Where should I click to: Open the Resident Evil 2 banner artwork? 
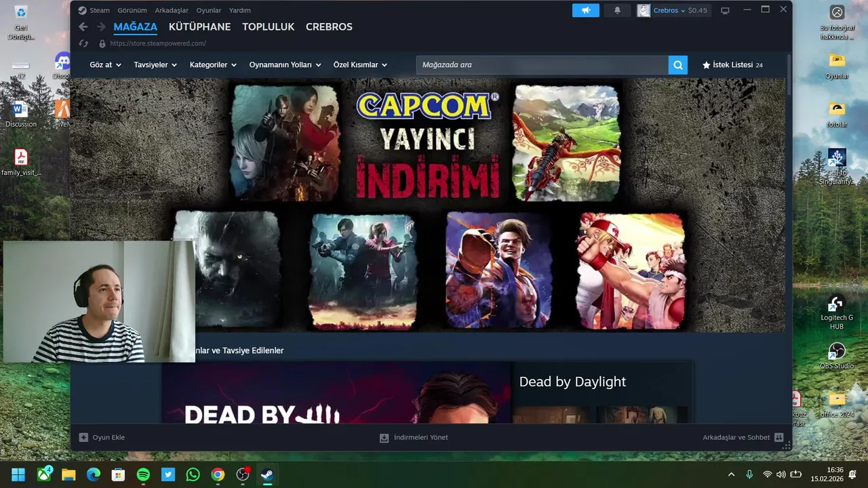363,271
